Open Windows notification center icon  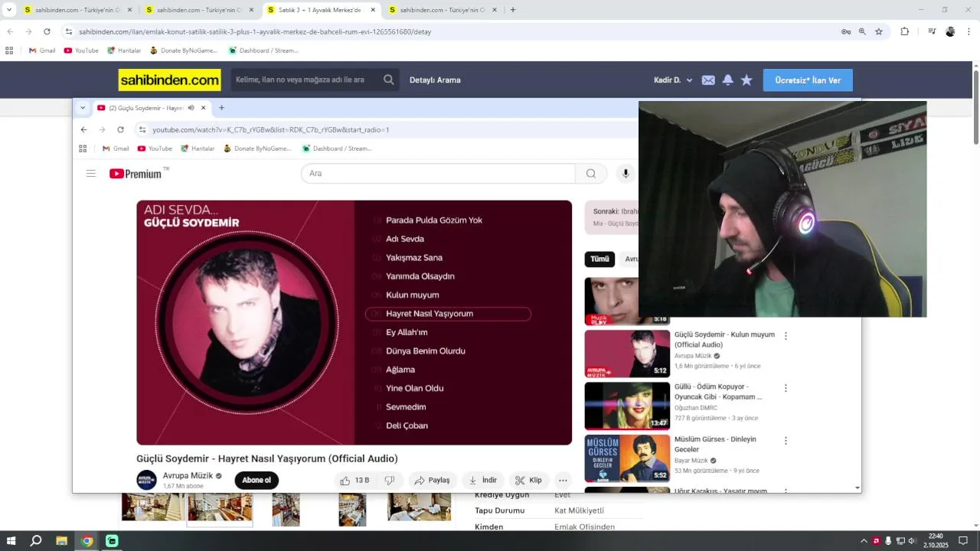(963, 541)
